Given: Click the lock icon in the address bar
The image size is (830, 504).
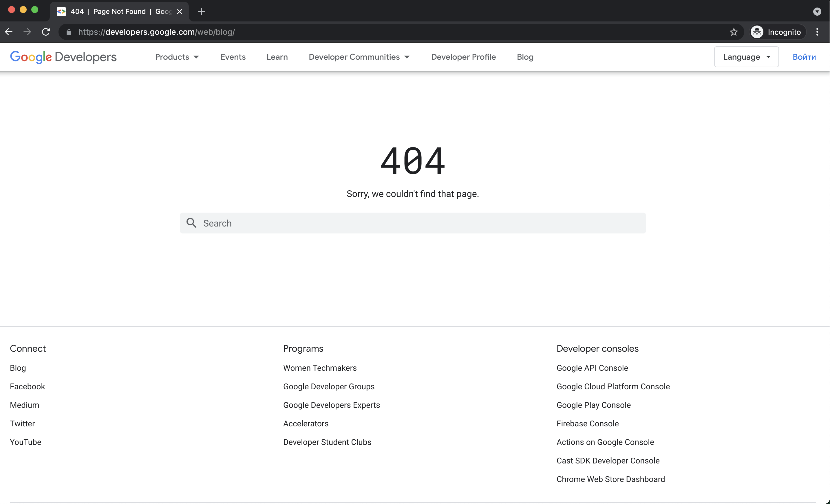Looking at the screenshot, I should 68,32.
